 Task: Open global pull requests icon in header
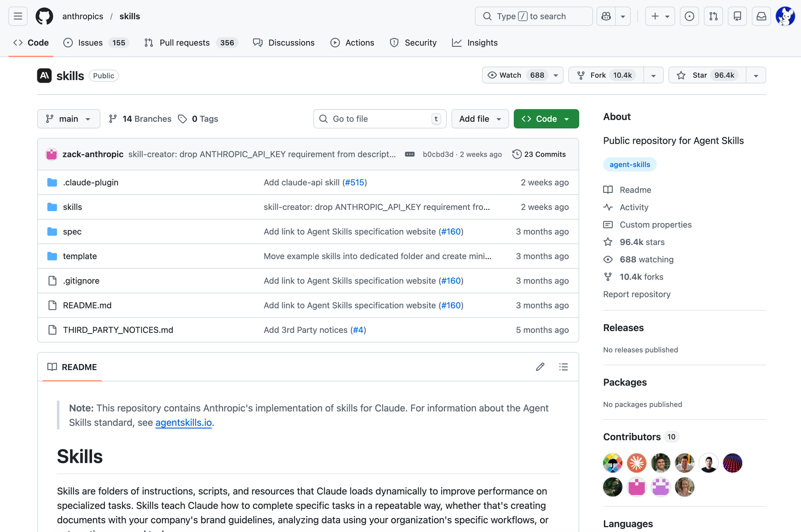tap(713, 16)
